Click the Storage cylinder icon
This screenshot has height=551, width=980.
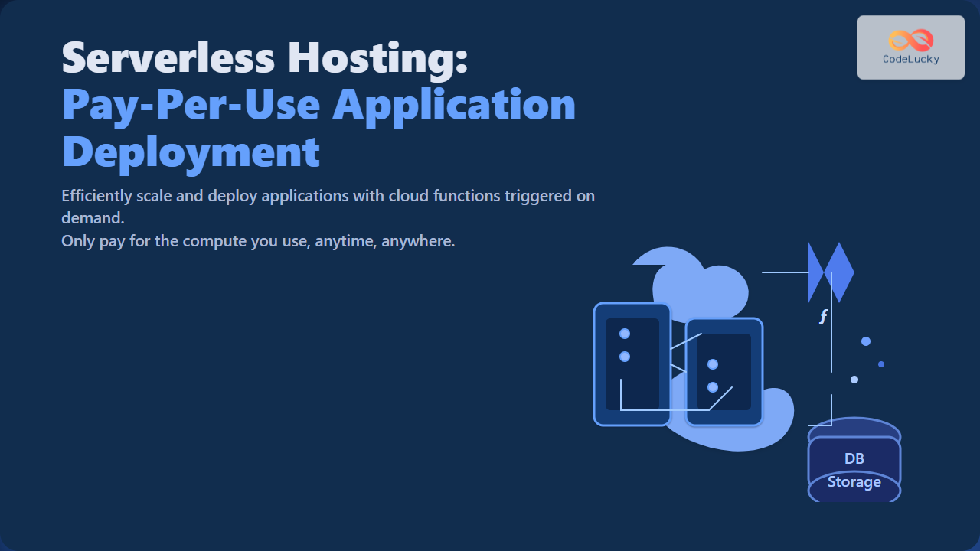(853, 482)
